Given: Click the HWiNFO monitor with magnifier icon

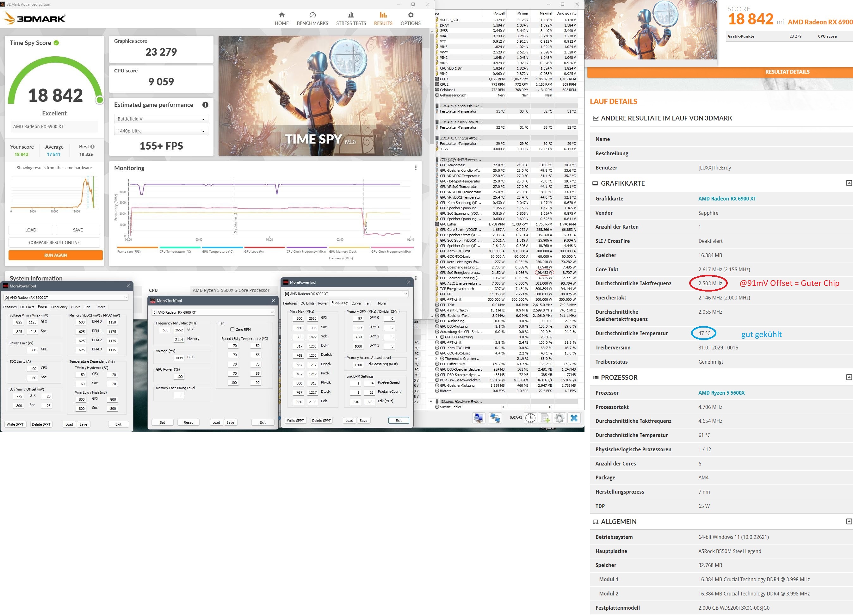Looking at the screenshot, I should [479, 418].
